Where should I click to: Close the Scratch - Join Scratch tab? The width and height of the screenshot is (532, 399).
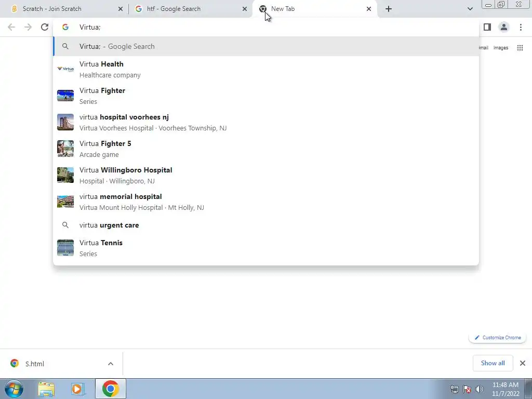pyautogui.click(x=121, y=9)
